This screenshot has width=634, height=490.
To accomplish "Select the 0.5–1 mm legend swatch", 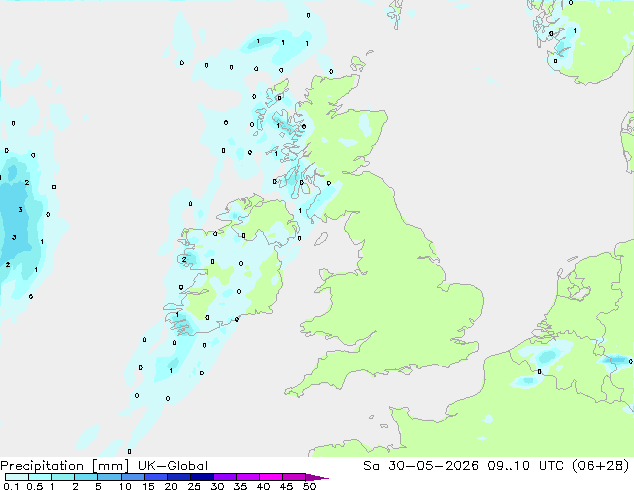I will [x=40, y=477].
